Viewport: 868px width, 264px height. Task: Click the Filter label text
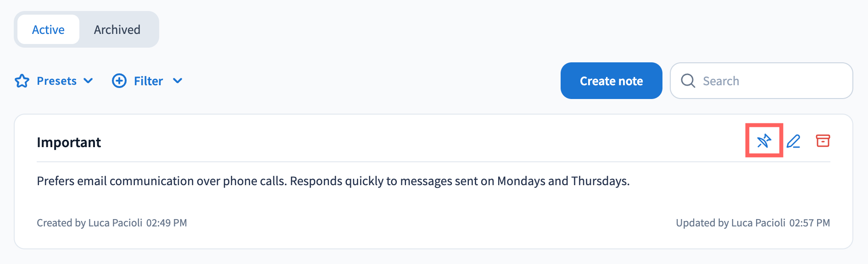pos(148,81)
